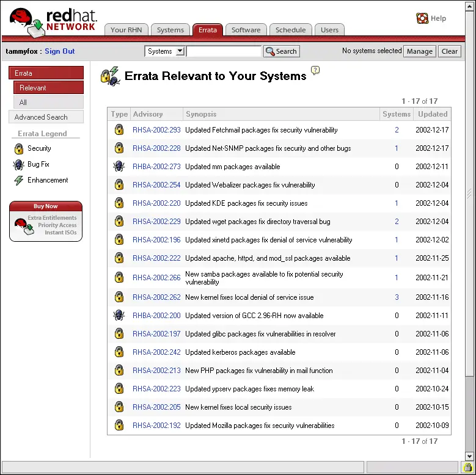Select All errata in sidebar

coord(48,103)
